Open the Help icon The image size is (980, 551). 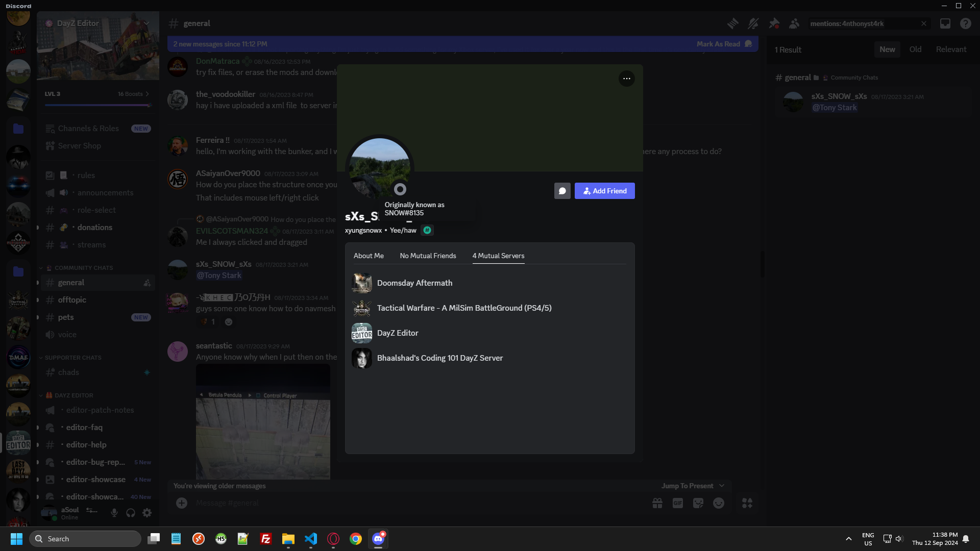click(x=966, y=23)
